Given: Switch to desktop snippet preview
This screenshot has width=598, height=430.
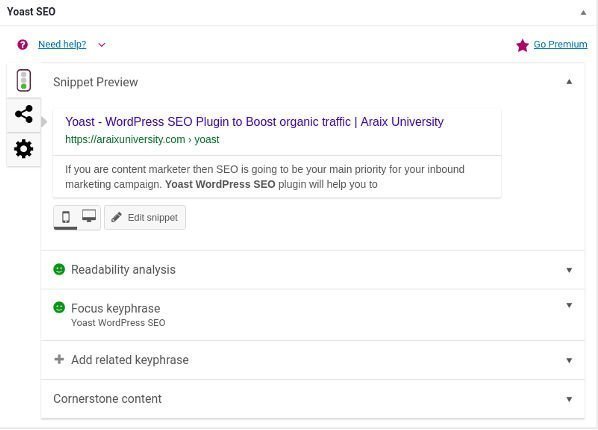Looking at the screenshot, I should [x=89, y=216].
